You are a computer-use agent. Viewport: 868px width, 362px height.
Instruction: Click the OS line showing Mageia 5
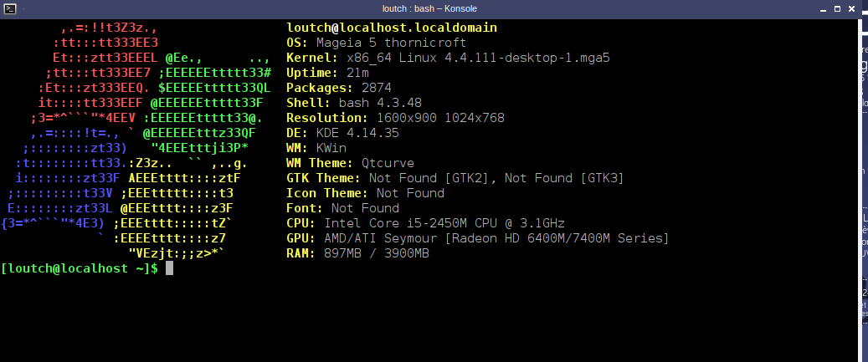377,43
